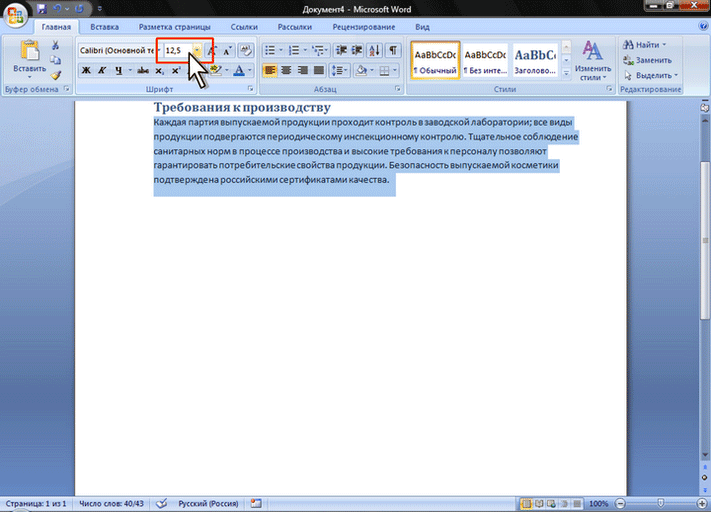This screenshot has height=512, width=711.
Task: Decrease the paragraph indent
Action: point(341,50)
